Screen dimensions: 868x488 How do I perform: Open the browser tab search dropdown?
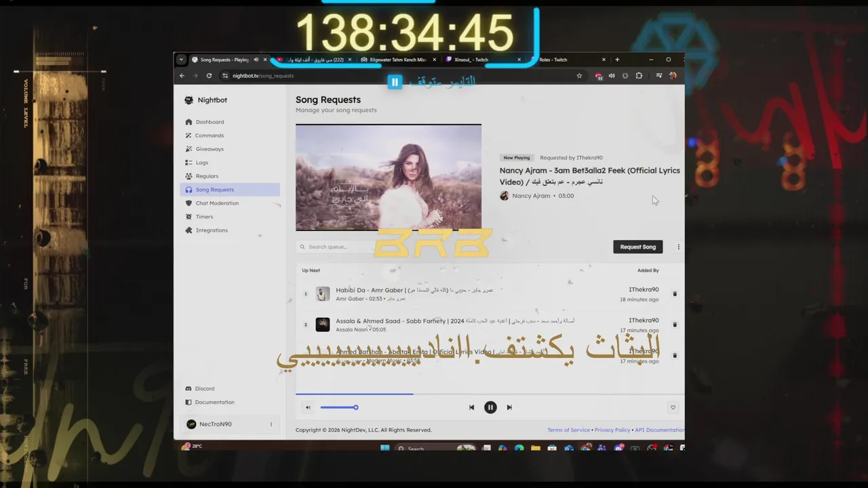181,60
